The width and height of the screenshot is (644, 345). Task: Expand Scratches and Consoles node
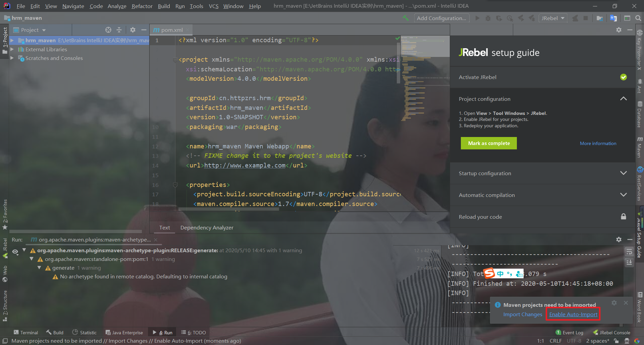[x=12, y=58]
